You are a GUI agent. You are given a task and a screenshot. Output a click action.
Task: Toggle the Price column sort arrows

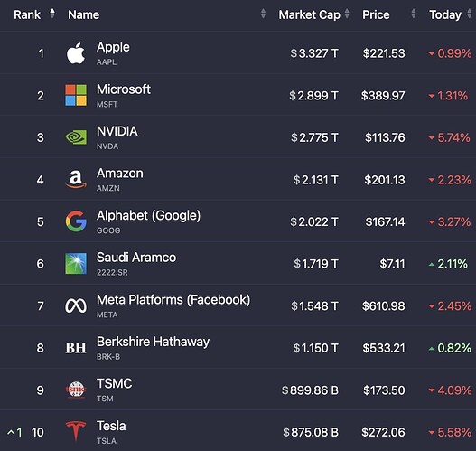tap(413, 14)
